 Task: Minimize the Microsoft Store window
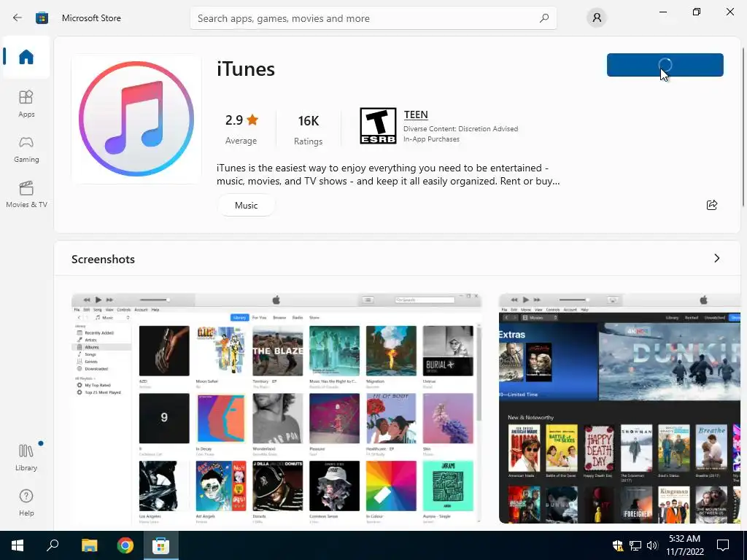coord(662,12)
